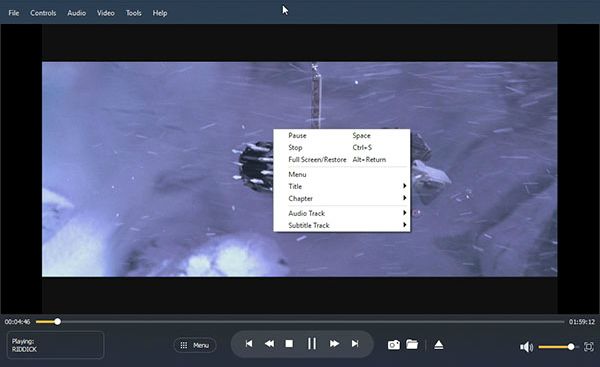Pause the movie using the transport bar
The height and width of the screenshot is (367, 600).
coord(312,344)
